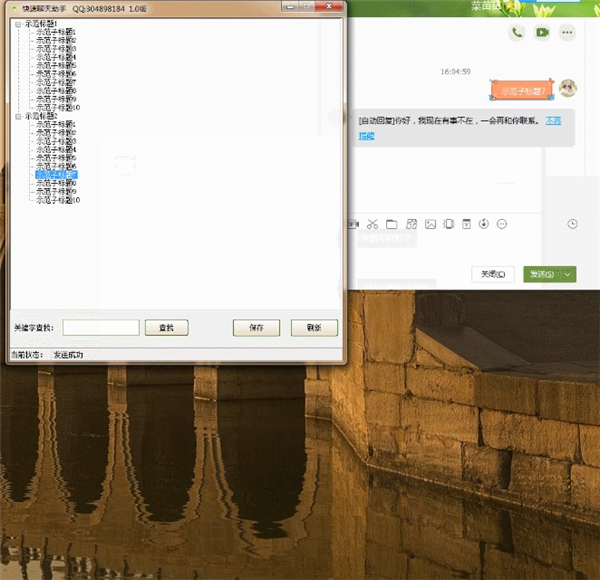This screenshot has width=600, height=580.
Task: Collapse the 示范标题1 tree node
Action: (19, 24)
